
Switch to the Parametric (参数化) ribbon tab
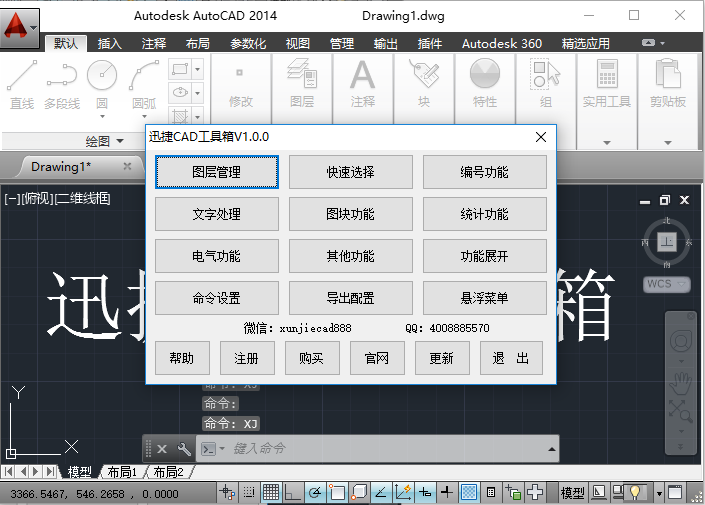[x=248, y=44]
